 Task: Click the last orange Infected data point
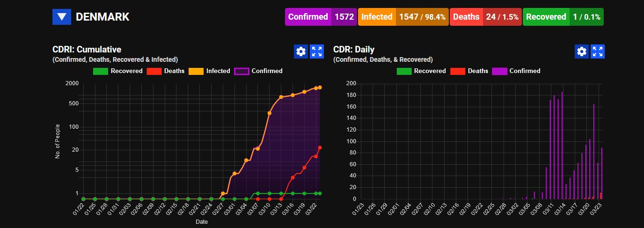[320, 87]
